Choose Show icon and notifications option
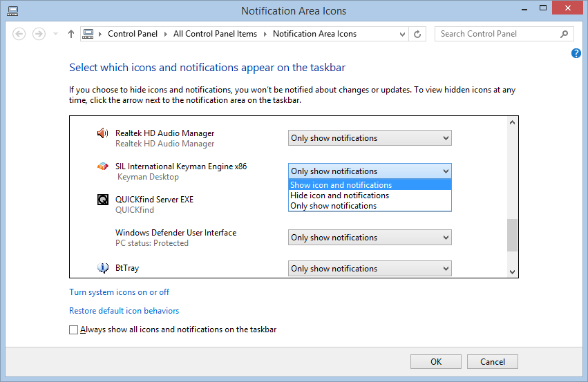The height and width of the screenshot is (382, 588). click(370, 185)
